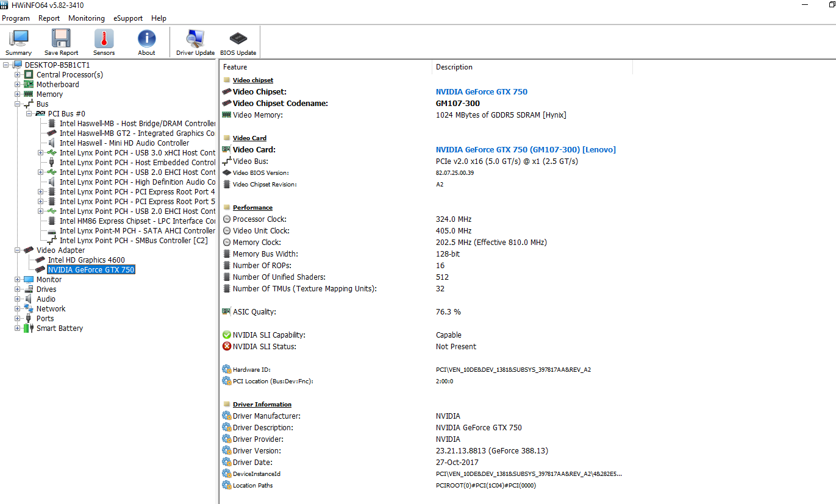
Task: Expand USB 3.0 xHCI Host Controller node
Action: point(41,152)
